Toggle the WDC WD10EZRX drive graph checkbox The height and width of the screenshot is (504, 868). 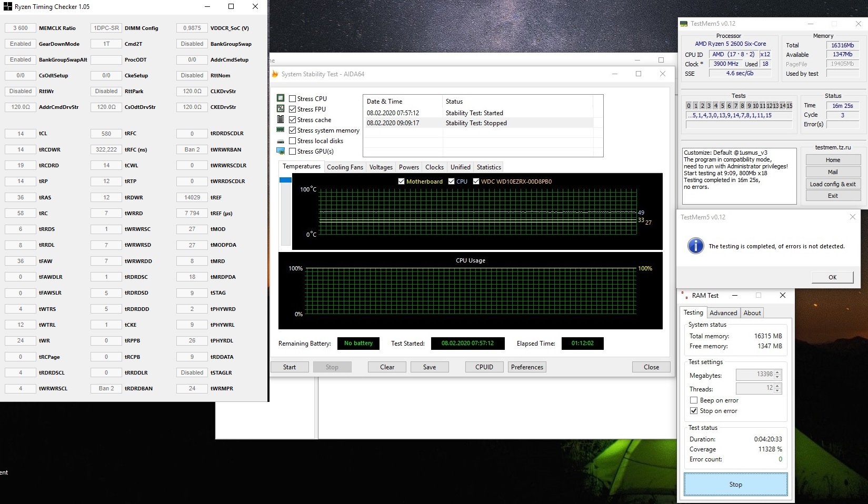(x=476, y=182)
